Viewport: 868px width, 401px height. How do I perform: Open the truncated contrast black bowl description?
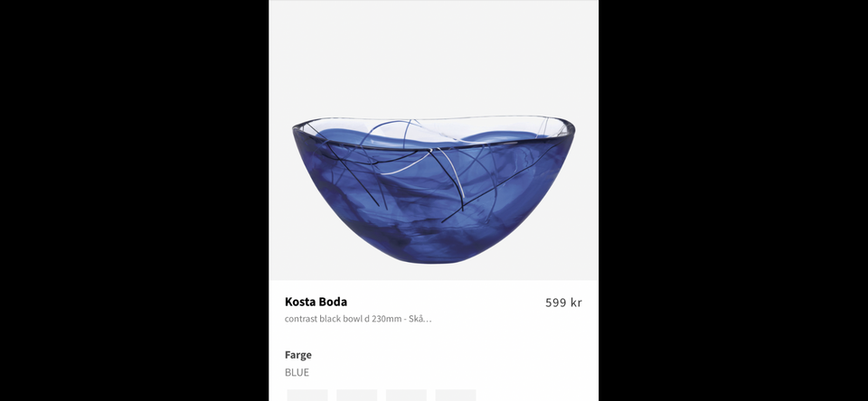tap(358, 319)
